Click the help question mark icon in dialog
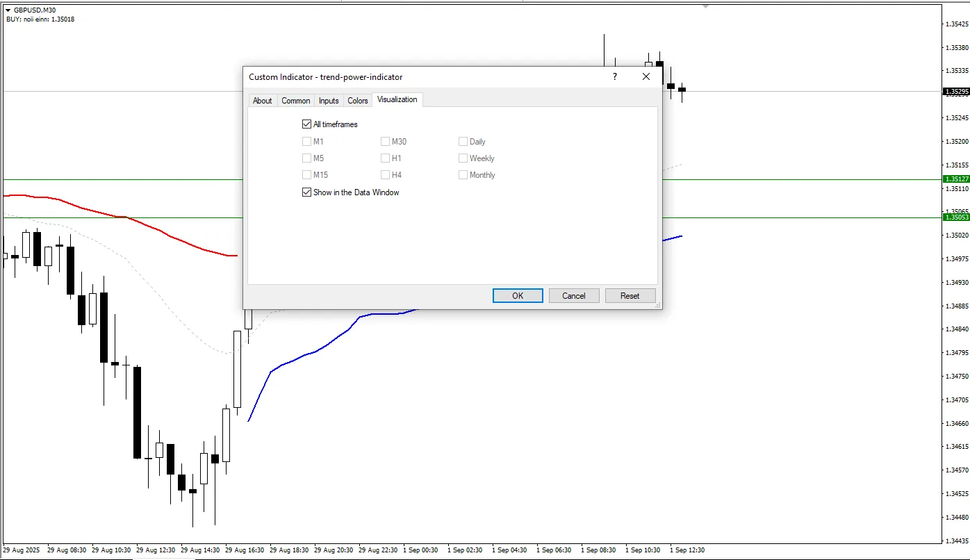970x560 pixels. point(614,77)
